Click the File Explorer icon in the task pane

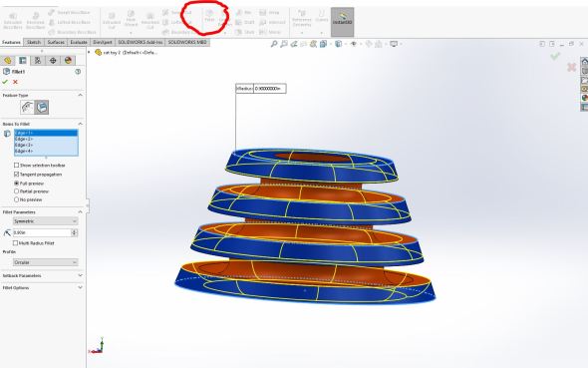tap(584, 80)
